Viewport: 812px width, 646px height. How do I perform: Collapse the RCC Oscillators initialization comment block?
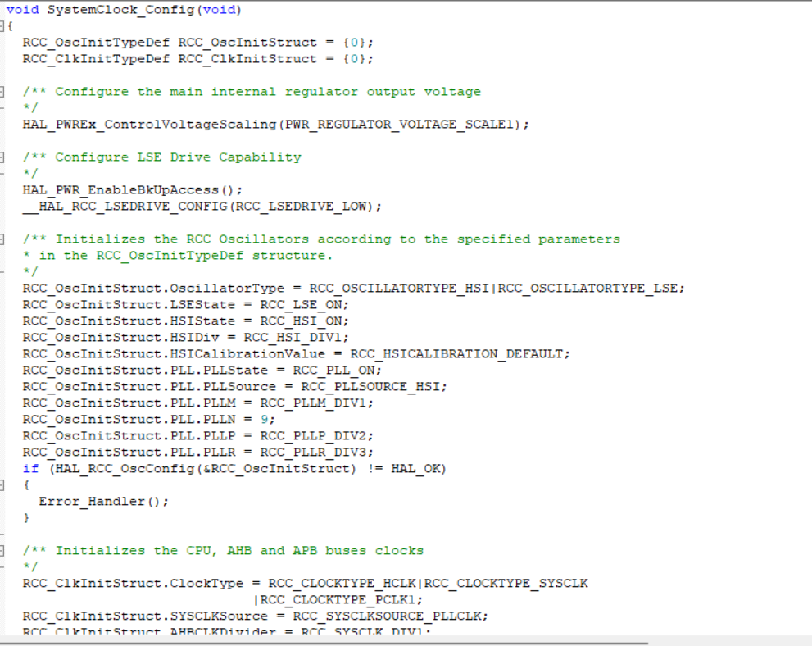click(x=3, y=239)
